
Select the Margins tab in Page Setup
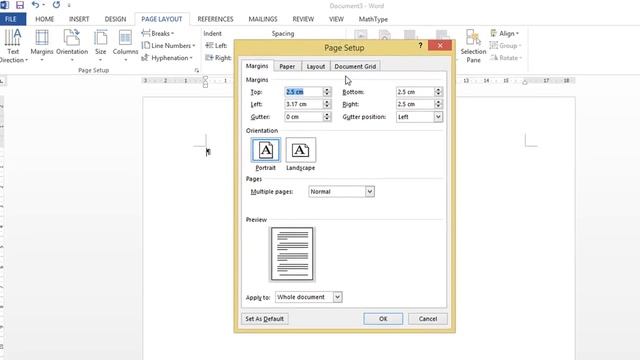tap(257, 66)
